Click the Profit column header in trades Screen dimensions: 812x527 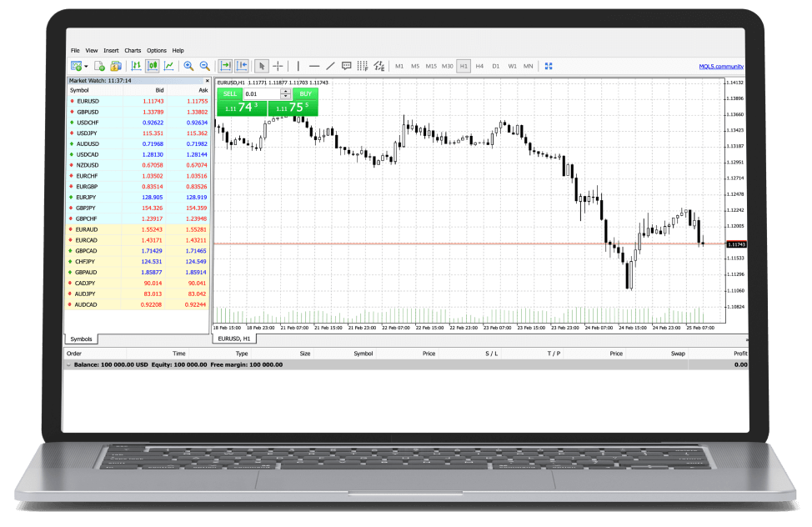click(740, 354)
